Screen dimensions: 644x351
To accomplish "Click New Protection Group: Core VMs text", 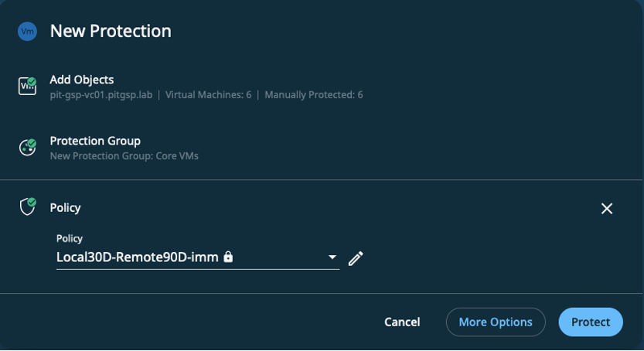I will [124, 156].
